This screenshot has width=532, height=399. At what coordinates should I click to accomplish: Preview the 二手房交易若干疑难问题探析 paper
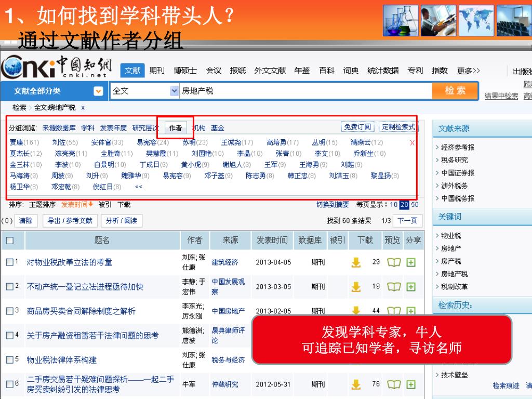tap(394, 384)
